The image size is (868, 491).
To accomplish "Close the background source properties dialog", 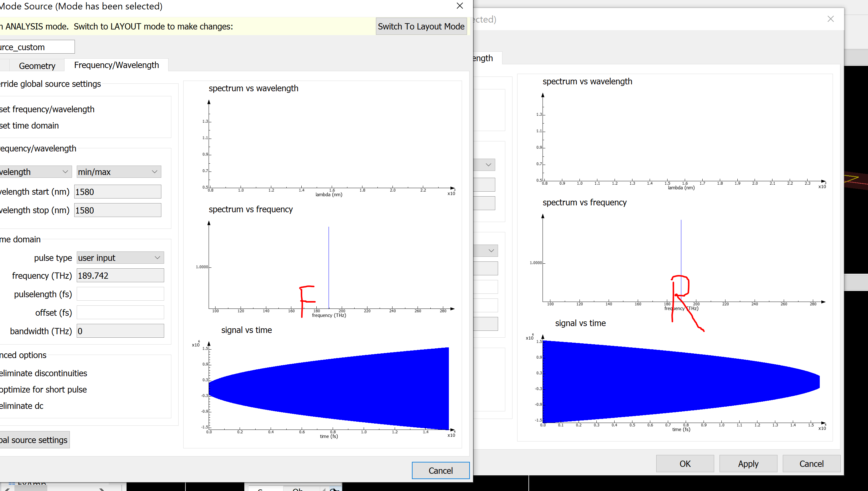I will 830,19.
